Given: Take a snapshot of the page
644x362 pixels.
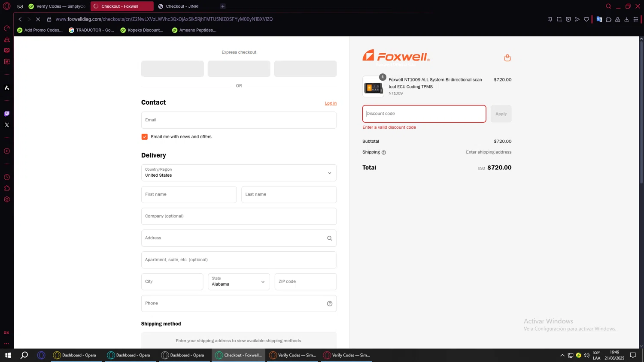Looking at the screenshot, I should click(x=559, y=19).
